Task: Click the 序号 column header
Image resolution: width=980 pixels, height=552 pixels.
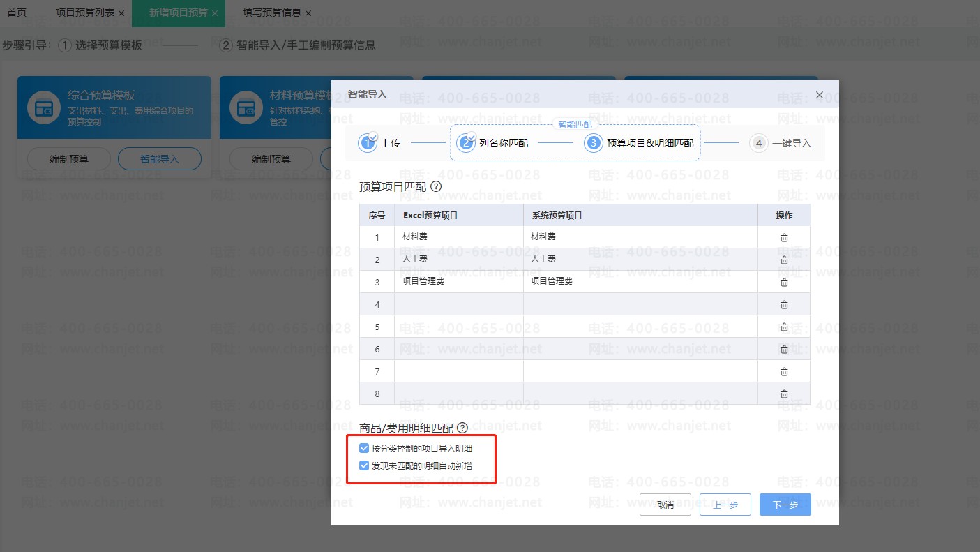Action: click(x=377, y=215)
